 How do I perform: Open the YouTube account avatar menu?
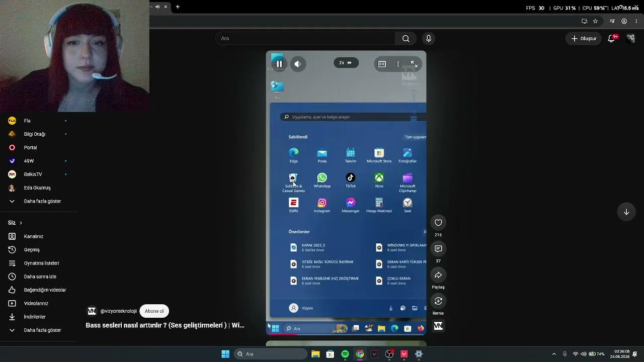(631, 39)
